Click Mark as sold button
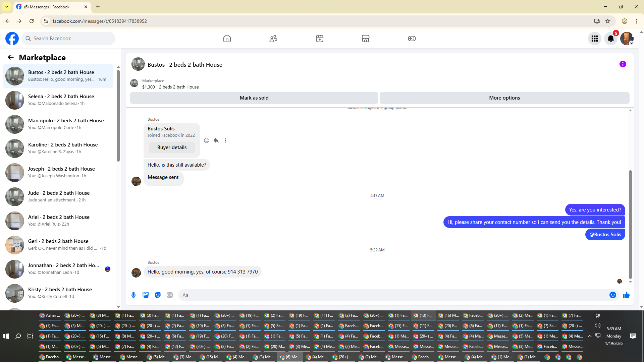The image size is (644, 362). (254, 98)
